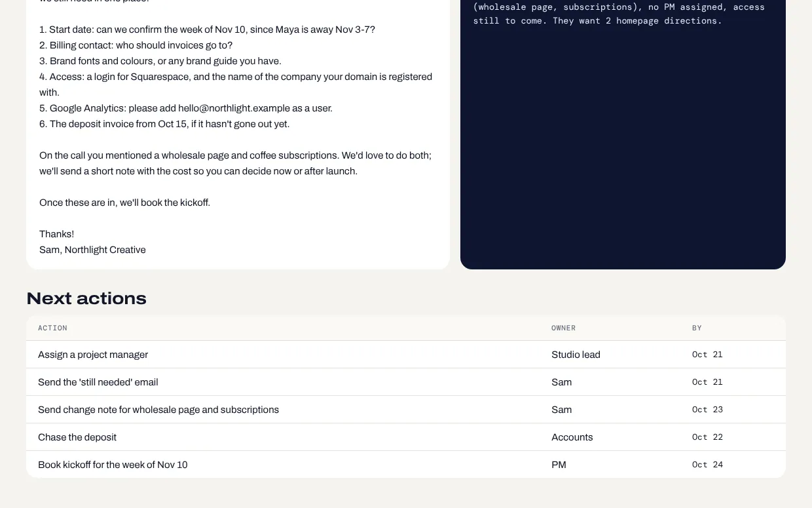Screen dimensions: 812x508
Task: Click the 'Oct 22' due date
Action: click(707, 437)
